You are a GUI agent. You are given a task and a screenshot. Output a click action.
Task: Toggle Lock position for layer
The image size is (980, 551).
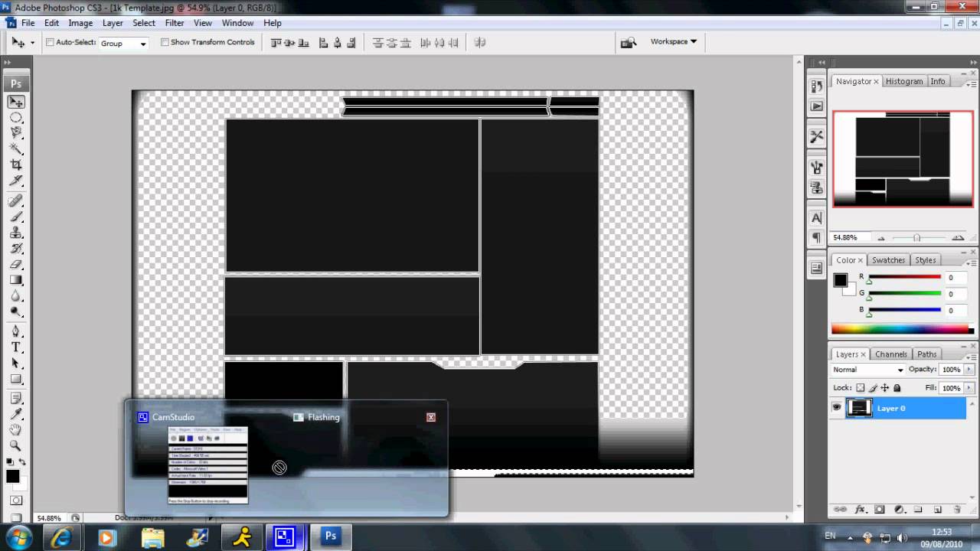pos(884,388)
